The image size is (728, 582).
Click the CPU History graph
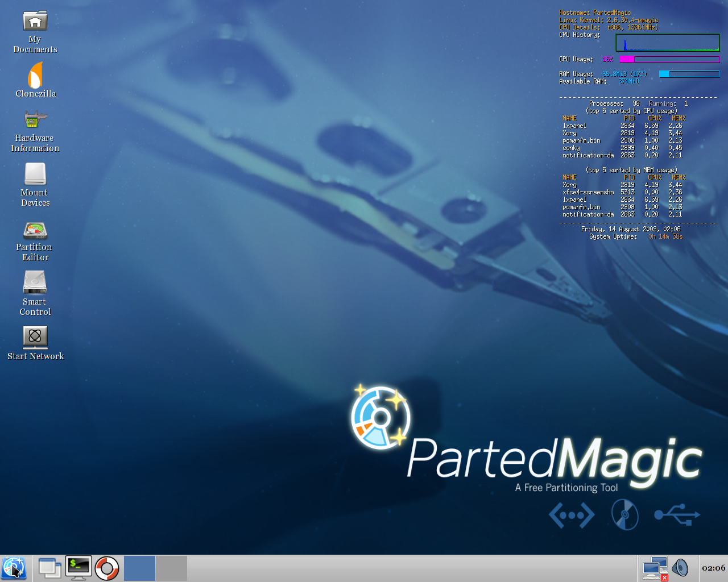tap(668, 43)
